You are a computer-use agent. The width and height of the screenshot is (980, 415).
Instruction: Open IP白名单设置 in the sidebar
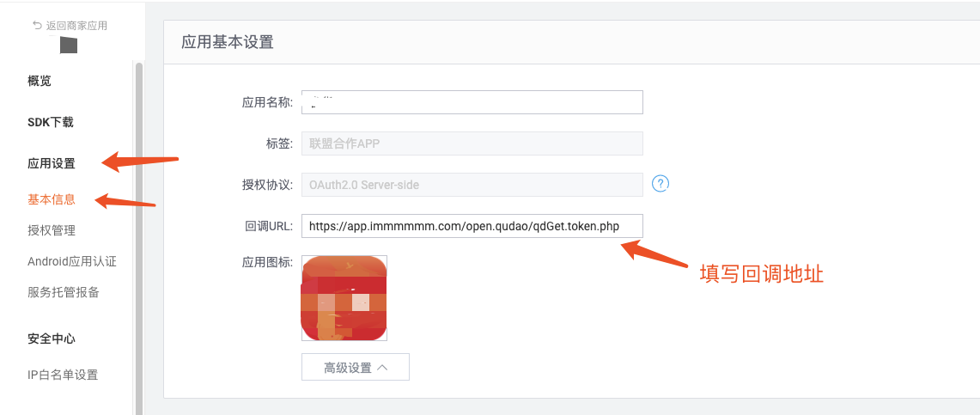[63, 375]
